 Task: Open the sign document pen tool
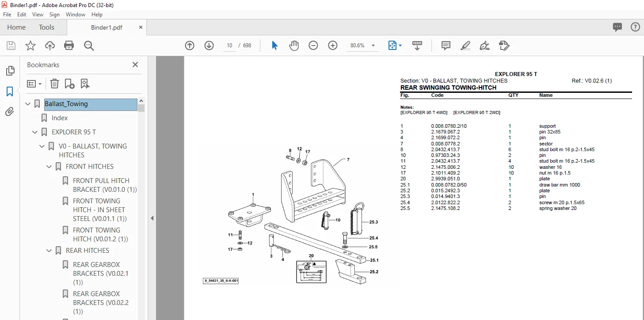[485, 46]
